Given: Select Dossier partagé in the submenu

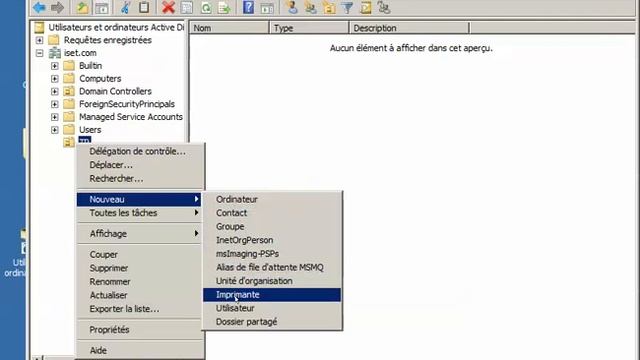Looking at the screenshot, I should click(272, 322).
